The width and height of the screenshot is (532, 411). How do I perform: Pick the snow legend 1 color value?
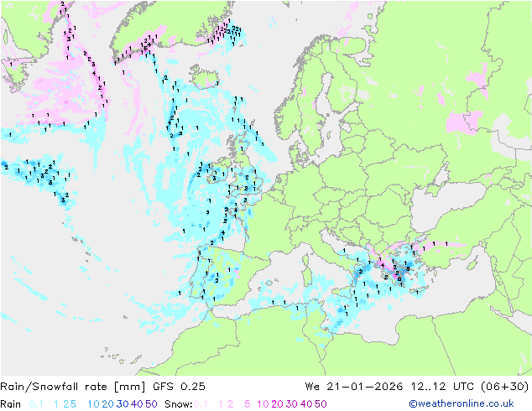pyautogui.click(x=221, y=404)
